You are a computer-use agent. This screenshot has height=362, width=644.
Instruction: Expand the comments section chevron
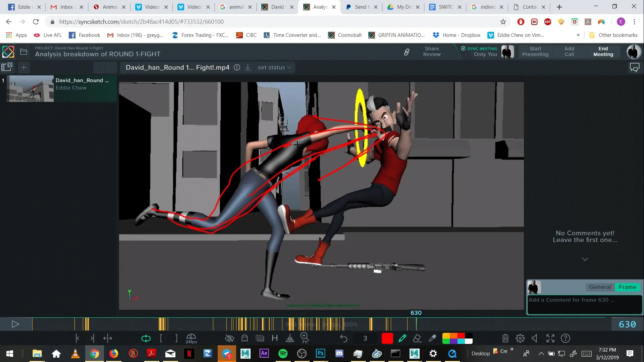click(585, 259)
